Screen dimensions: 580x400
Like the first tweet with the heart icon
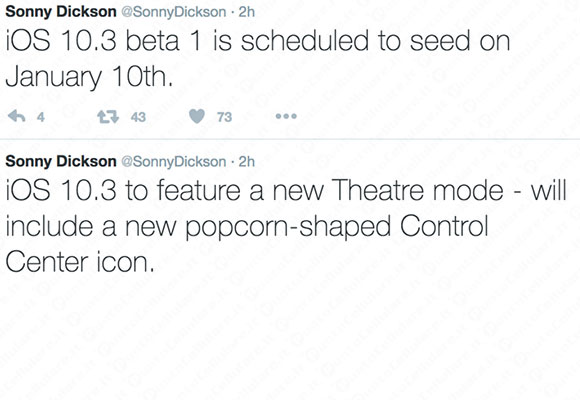tap(197, 117)
